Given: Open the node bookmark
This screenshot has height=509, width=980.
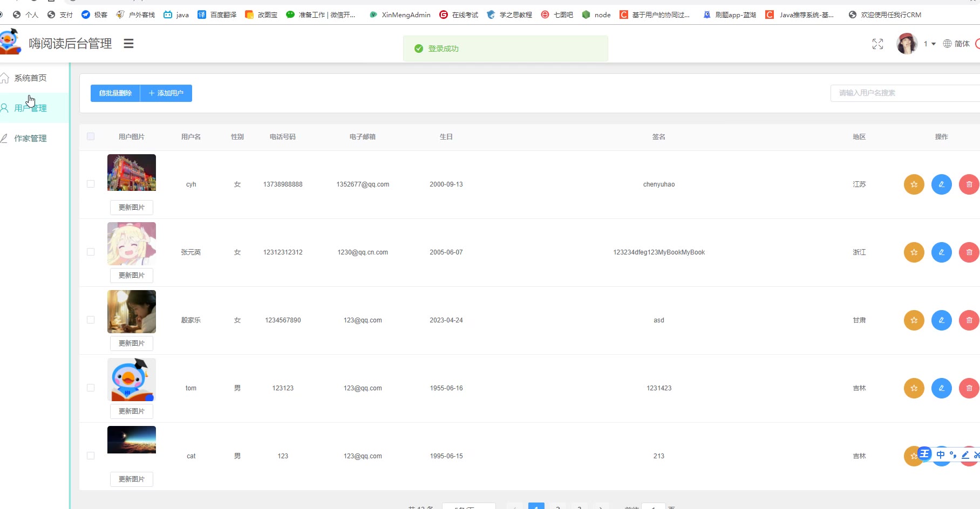Looking at the screenshot, I should click(x=596, y=15).
